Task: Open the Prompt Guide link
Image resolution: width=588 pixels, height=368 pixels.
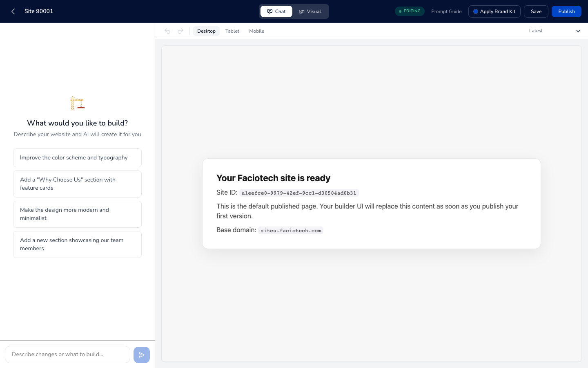Action: pyautogui.click(x=446, y=11)
